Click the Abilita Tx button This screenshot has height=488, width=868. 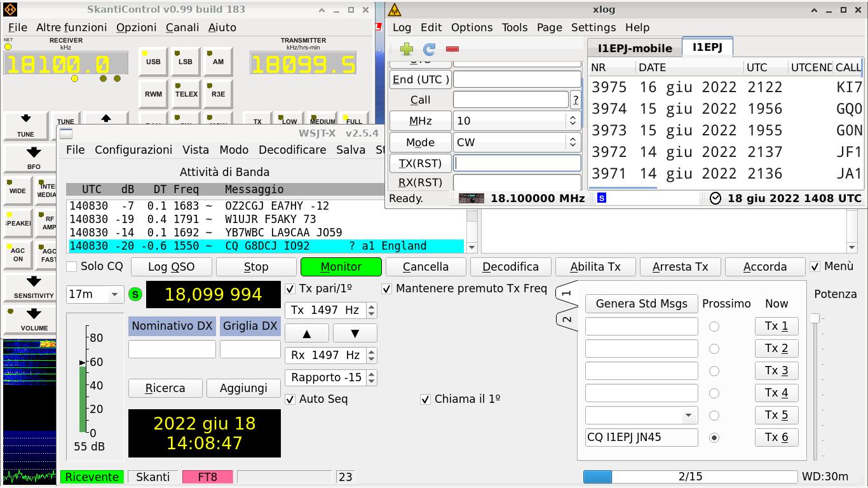click(x=595, y=267)
